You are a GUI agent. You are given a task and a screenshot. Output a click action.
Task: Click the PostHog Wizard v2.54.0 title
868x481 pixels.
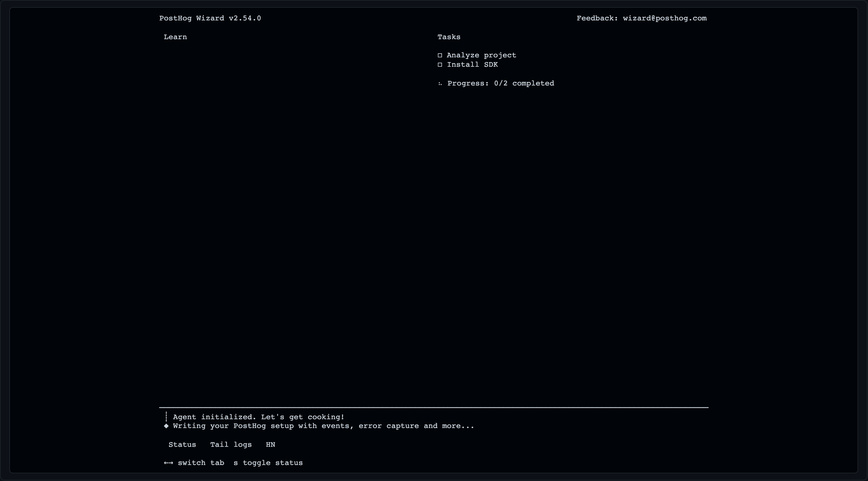point(210,18)
